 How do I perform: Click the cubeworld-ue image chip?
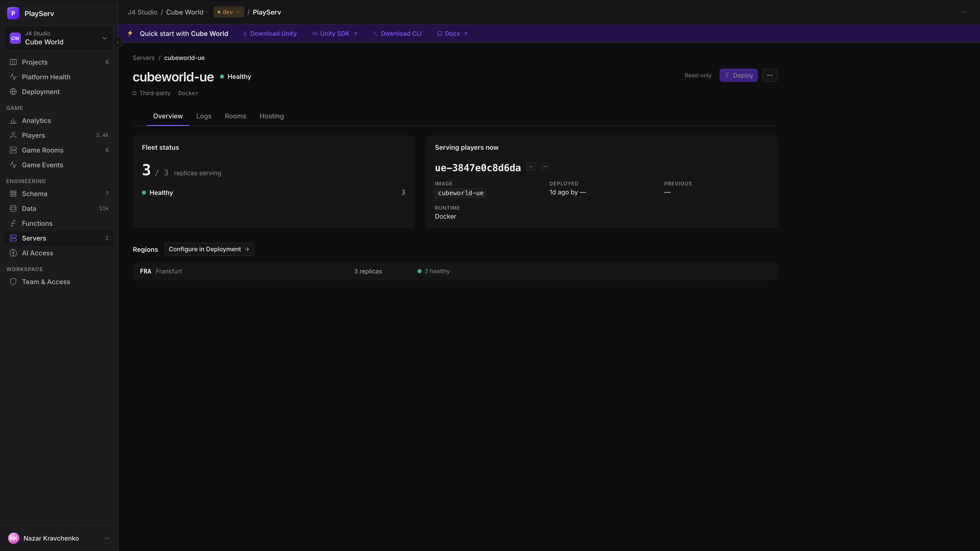tap(461, 193)
